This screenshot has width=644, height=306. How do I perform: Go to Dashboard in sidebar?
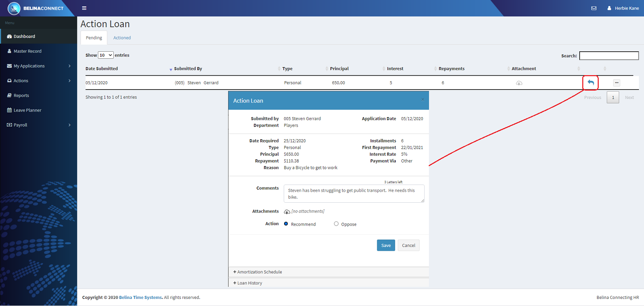tap(39, 36)
